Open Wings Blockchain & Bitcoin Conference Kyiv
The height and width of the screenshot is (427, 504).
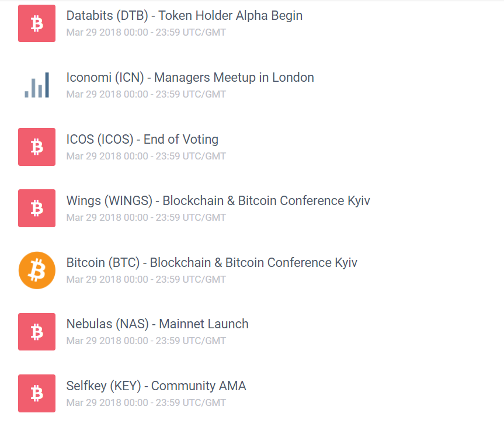218,201
